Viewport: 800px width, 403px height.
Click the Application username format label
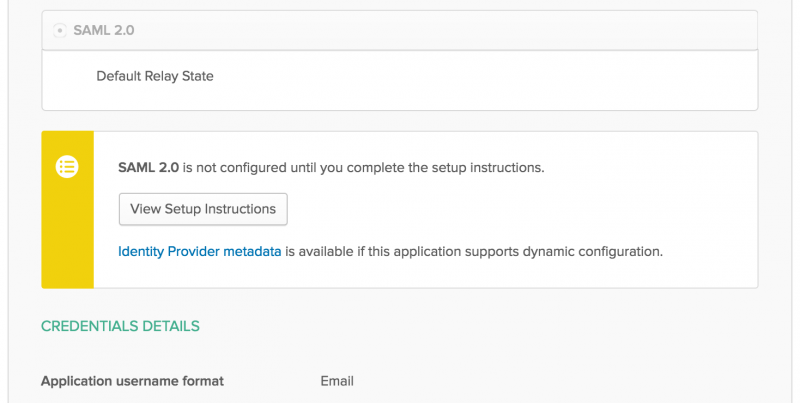coord(132,381)
